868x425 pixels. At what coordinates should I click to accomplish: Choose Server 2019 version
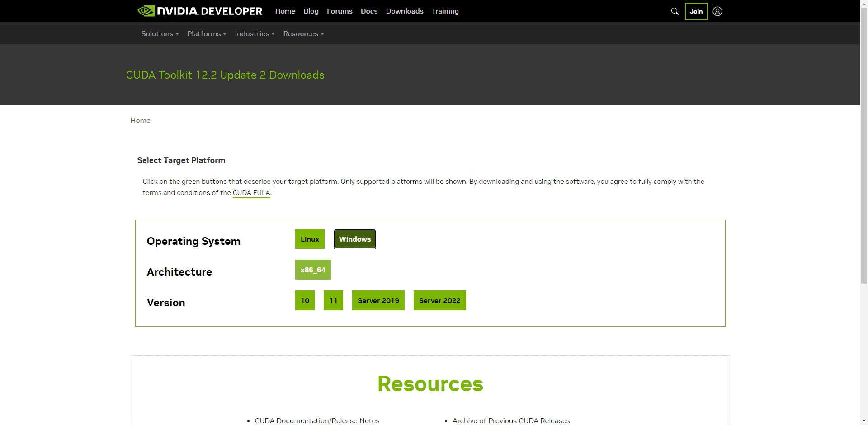click(378, 300)
